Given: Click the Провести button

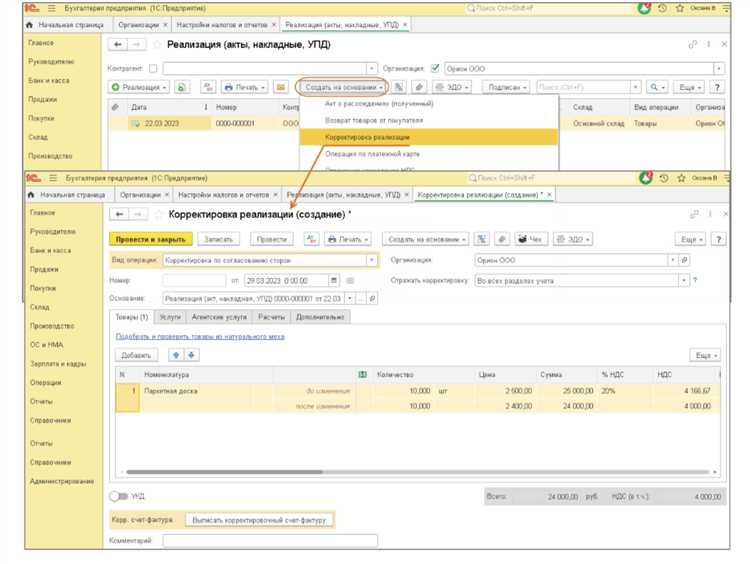Looking at the screenshot, I should (x=272, y=239).
